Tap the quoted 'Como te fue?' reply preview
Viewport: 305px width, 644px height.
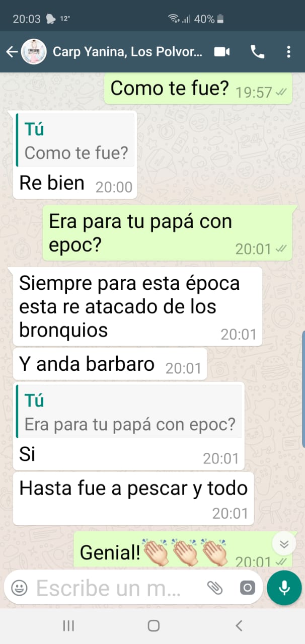[x=75, y=140]
